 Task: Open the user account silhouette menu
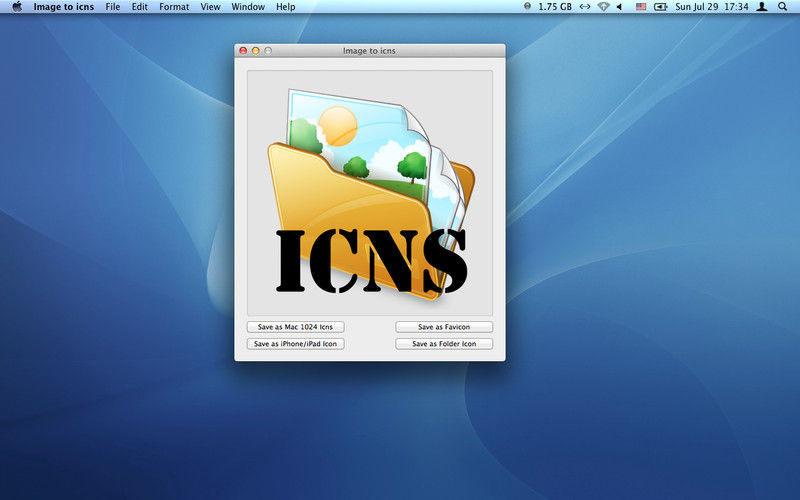pos(762,7)
